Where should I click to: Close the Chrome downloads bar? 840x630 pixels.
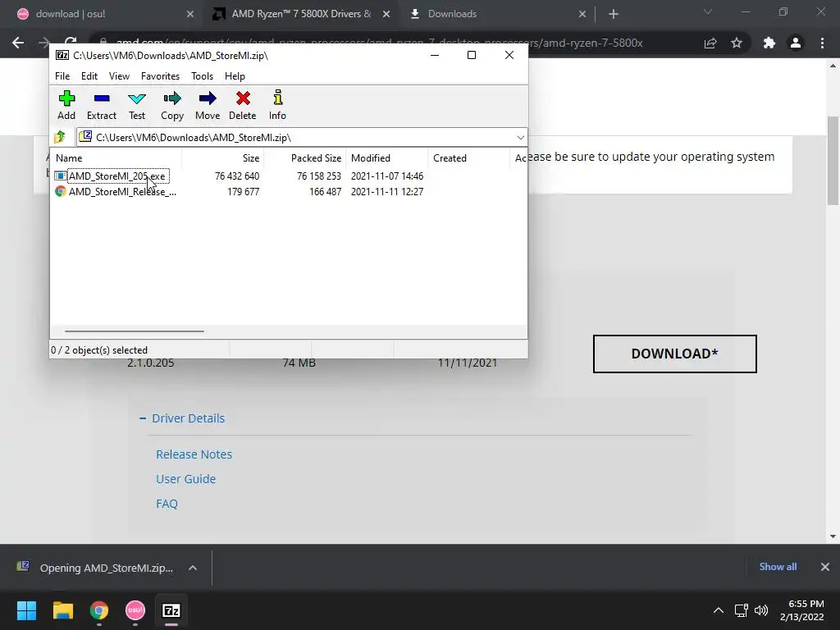(825, 567)
